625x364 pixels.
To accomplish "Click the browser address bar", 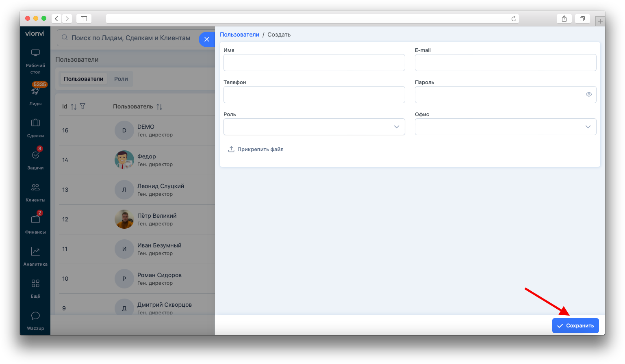I will pyautogui.click(x=312, y=19).
